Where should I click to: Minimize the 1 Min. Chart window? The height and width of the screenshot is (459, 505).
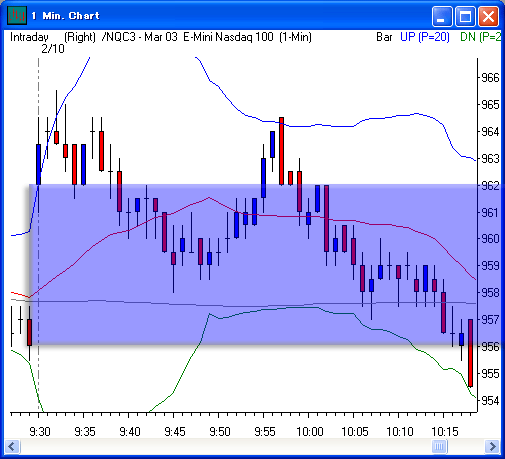[x=442, y=16]
